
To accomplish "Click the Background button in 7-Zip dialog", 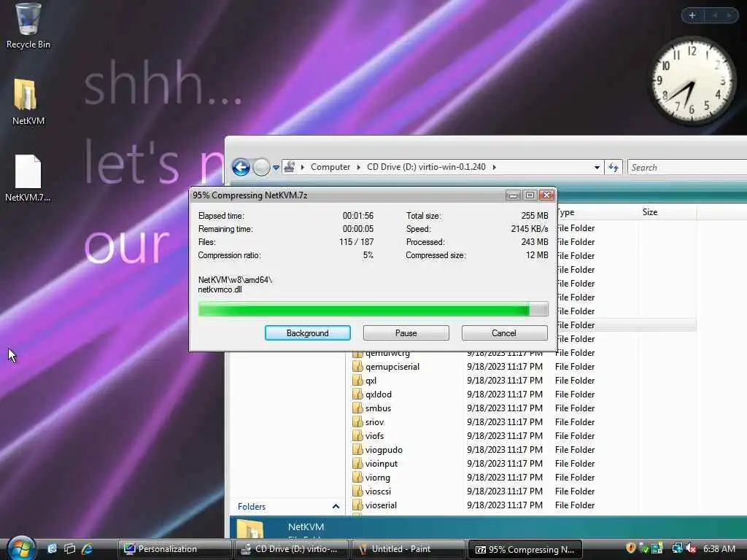I will point(308,332).
